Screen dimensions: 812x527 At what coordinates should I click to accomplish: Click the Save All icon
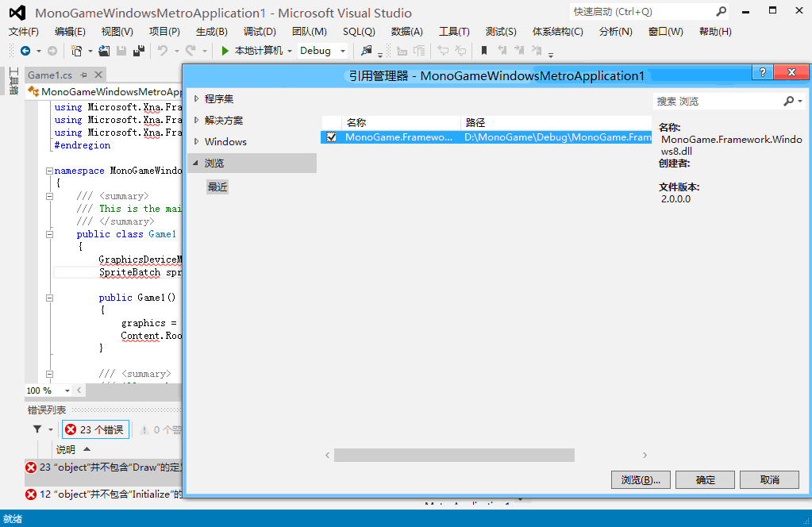tap(139, 51)
